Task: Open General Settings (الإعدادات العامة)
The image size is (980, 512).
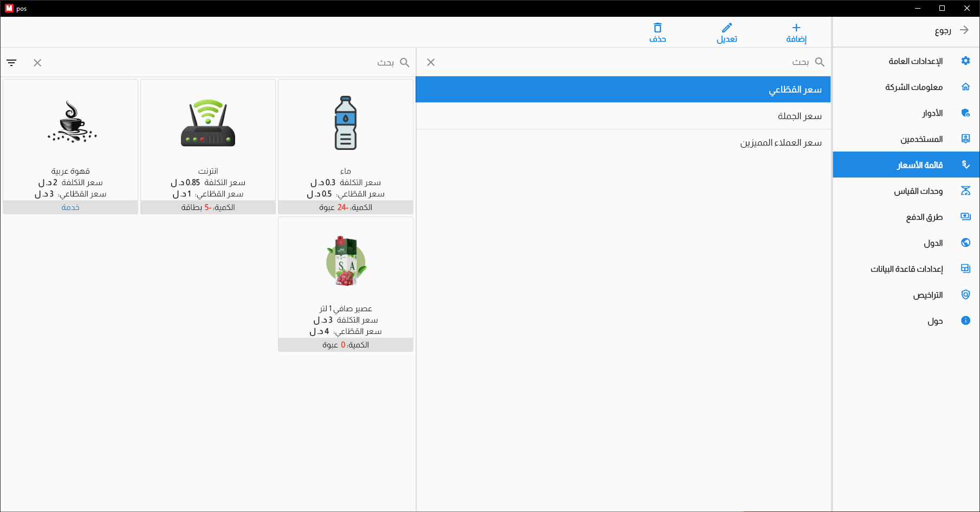Action: 916,61
